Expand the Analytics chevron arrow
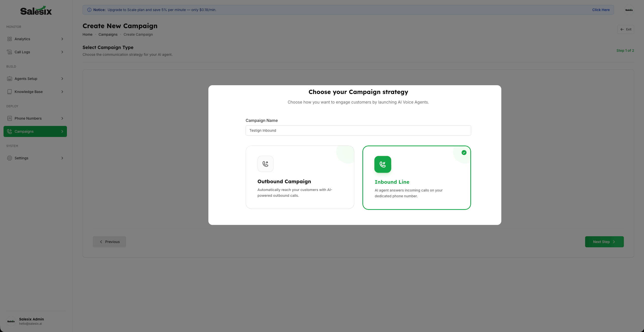644x332 pixels. tap(62, 39)
